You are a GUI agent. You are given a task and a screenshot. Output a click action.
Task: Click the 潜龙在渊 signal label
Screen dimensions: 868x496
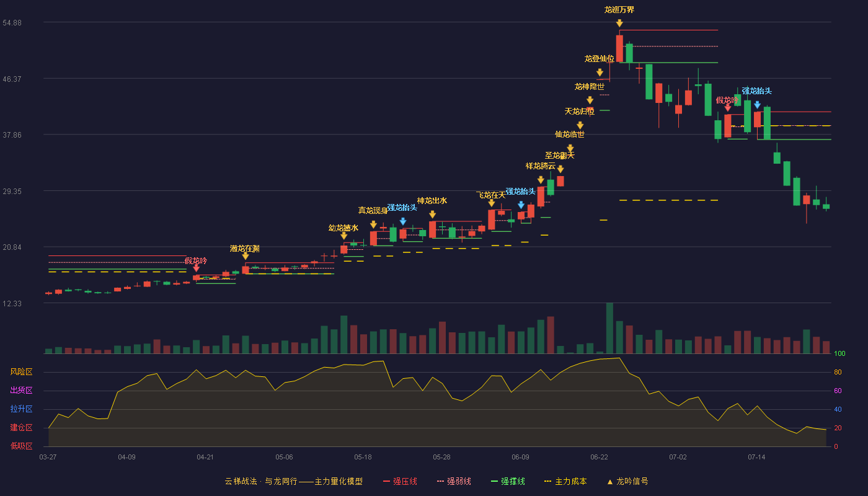246,249
